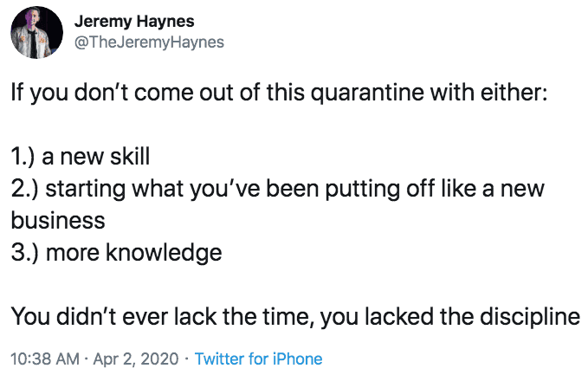
Task: Click the '1.) a new skill' line
Action: tap(81, 157)
